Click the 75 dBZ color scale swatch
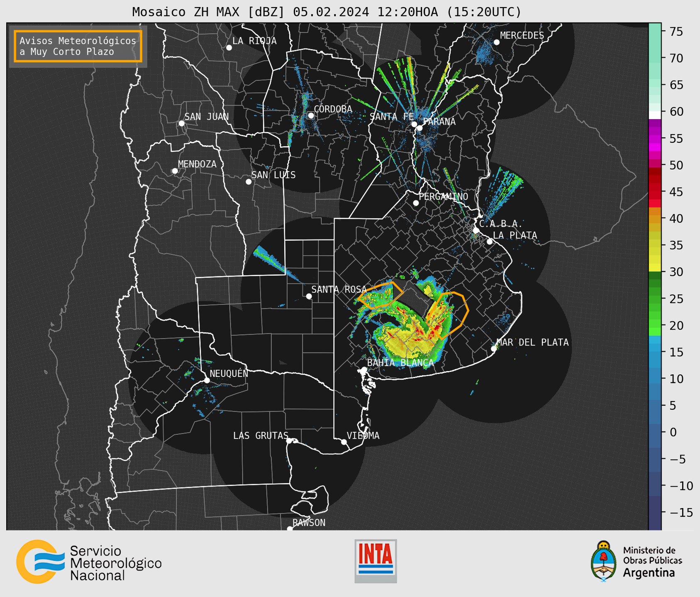 (655, 31)
